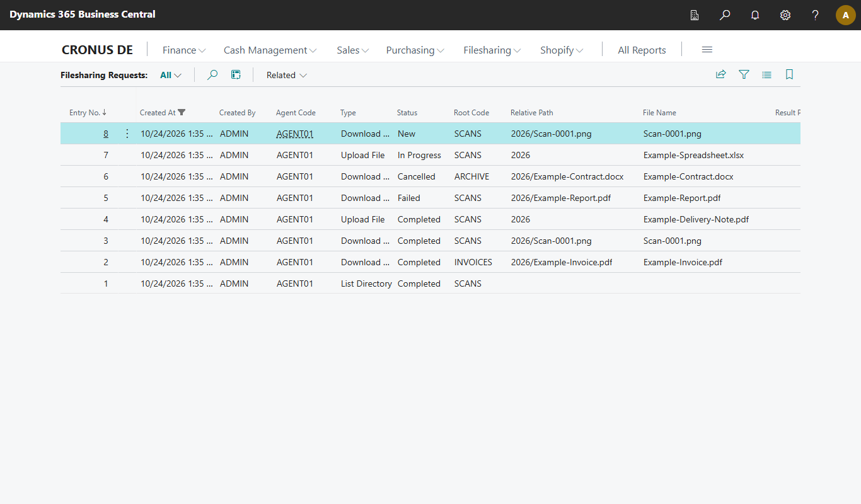Click the company information building icon

(x=695, y=14)
